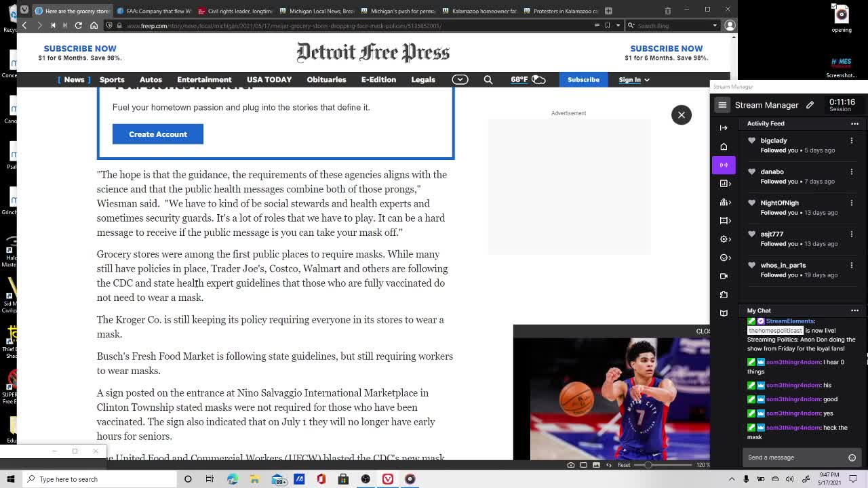
Task: Bookmark this page from the address bar
Action: coord(608,25)
